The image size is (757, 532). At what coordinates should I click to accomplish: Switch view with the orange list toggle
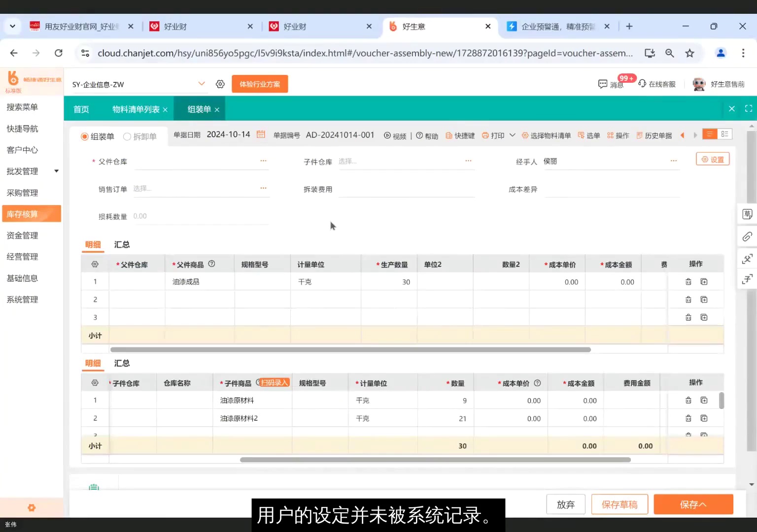(x=709, y=133)
